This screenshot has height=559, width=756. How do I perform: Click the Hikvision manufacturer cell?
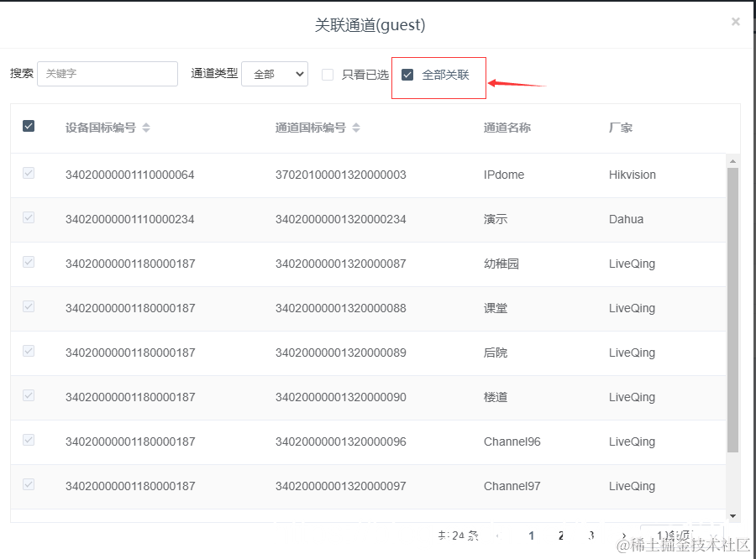[632, 175]
